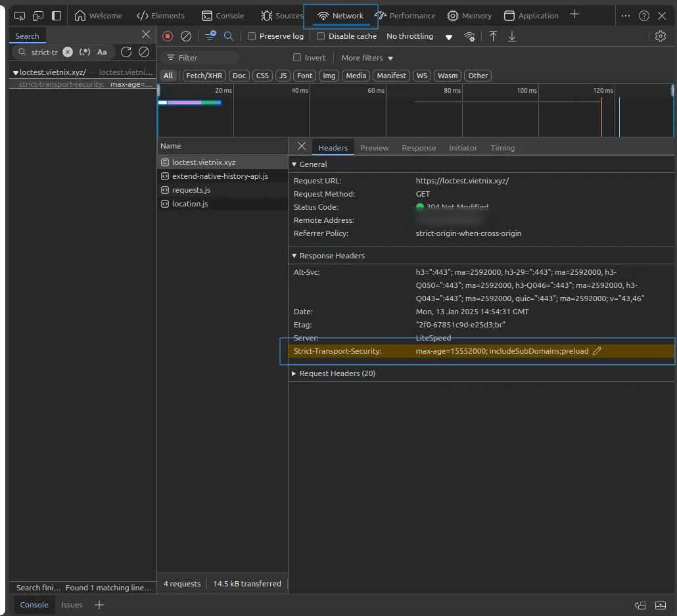The height and width of the screenshot is (616, 677).
Task: Filter requests by Fetch/XHR
Action: [x=204, y=76]
